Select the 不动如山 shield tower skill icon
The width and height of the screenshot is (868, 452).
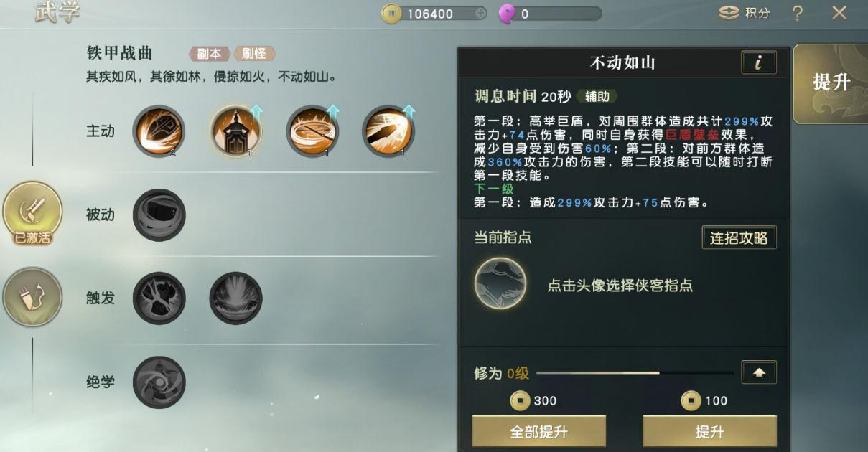click(x=236, y=131)
